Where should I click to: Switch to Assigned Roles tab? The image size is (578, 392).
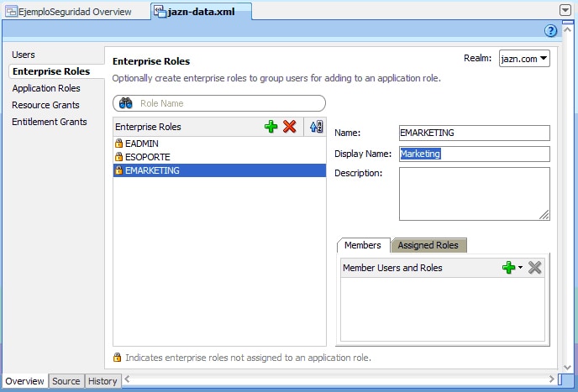[x=428, y=245]
